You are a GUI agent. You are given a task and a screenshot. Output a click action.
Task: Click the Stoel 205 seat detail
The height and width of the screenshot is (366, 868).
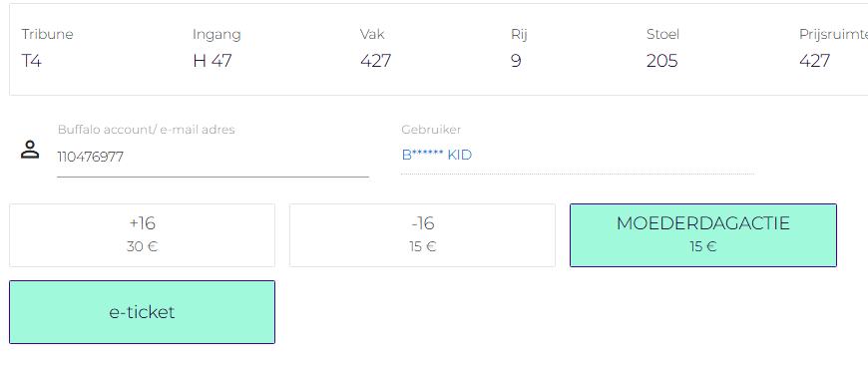click(662, 61)
